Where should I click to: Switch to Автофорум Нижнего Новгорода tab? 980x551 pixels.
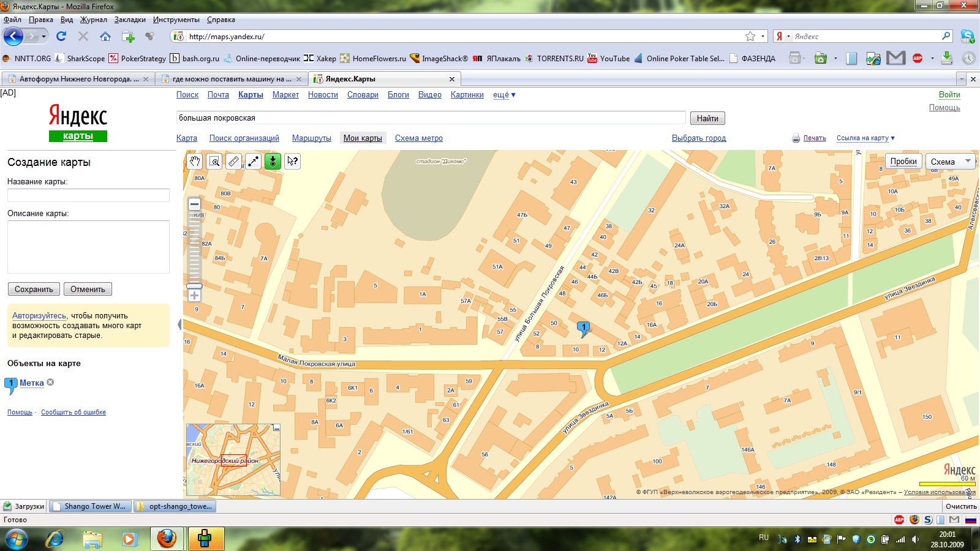coord(78,79)
